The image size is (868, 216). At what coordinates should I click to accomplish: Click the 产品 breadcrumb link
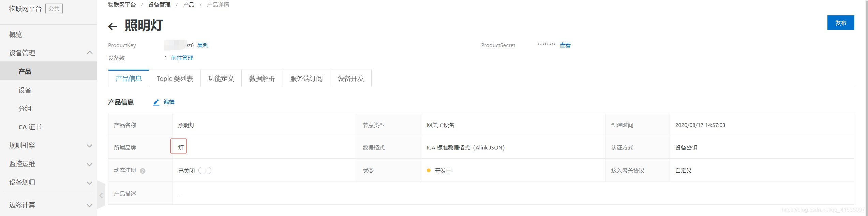tap(189, 5)
